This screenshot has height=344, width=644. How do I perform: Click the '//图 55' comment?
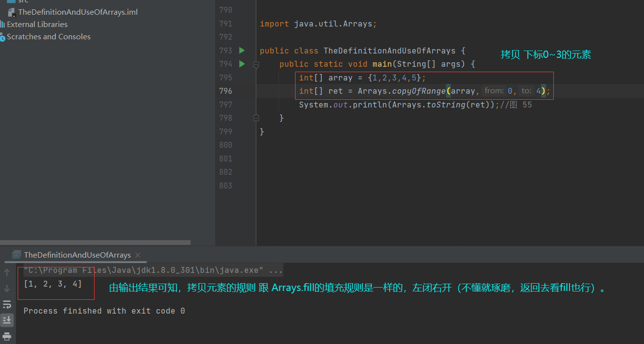tap(516, 105)
